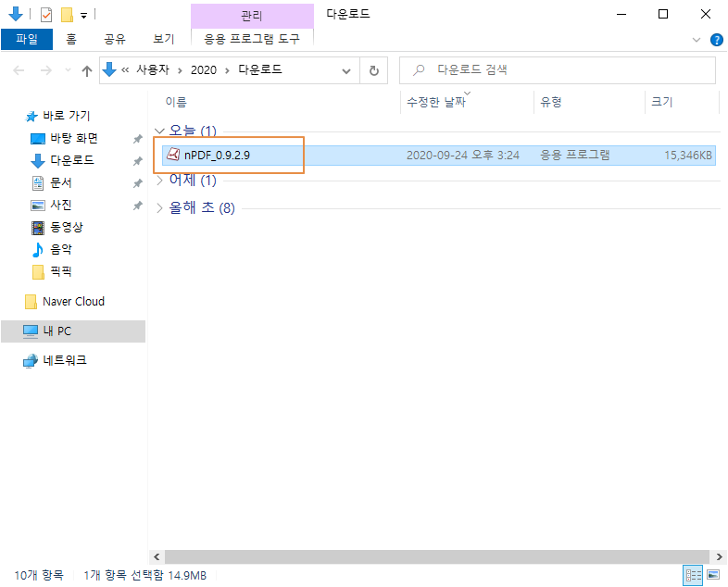This screenshot has width=728, height=587.
Task: Close the 다운로드 window
Action: [x=705, y=15]
